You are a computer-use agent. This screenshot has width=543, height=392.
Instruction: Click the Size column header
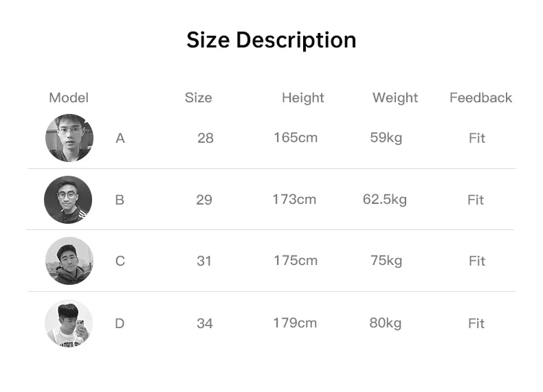point(198,97)
